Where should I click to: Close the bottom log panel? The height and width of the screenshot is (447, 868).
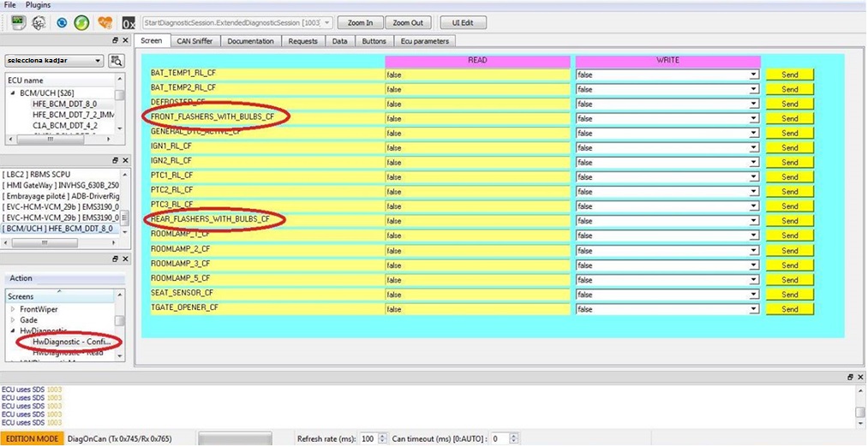point(860,377)
